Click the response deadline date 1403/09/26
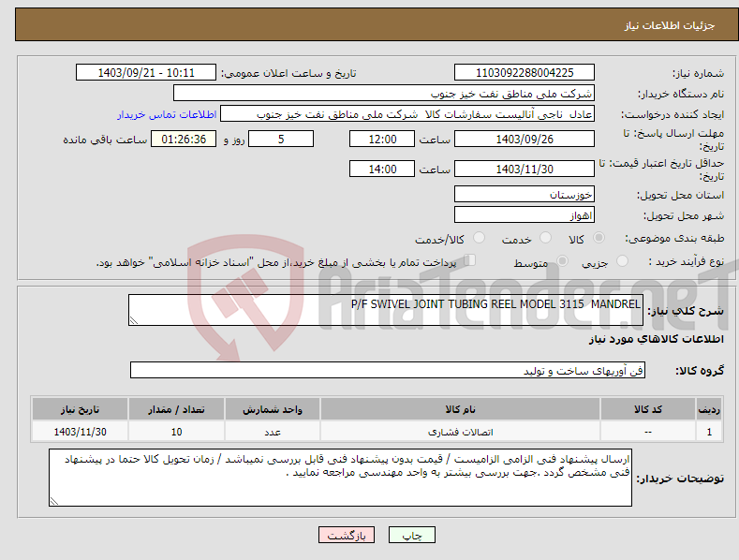 (525, 139)
